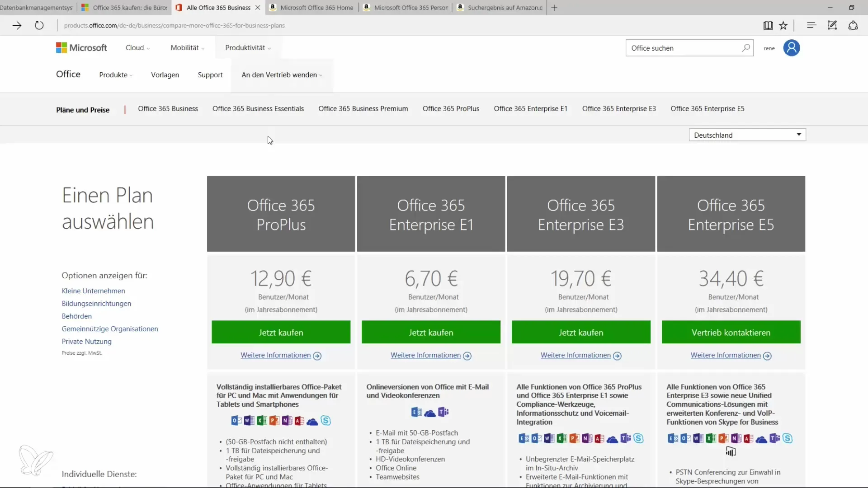Click Excel icon in Enterprise E3 column
This screenshot has height=488, width=868.
561,438
